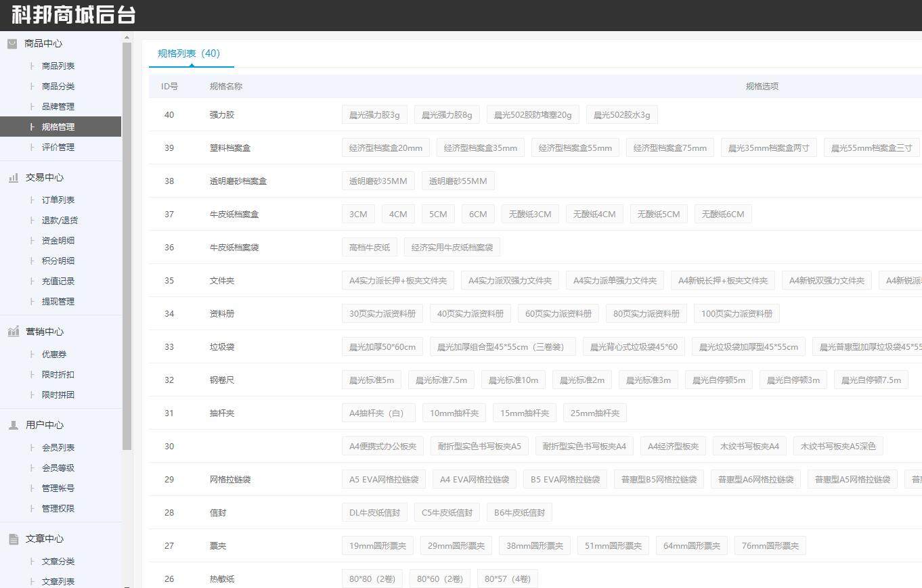Open 商品分类 in the sidebar
The height and width of the screenshot is (588, 922).
(58, 87)
